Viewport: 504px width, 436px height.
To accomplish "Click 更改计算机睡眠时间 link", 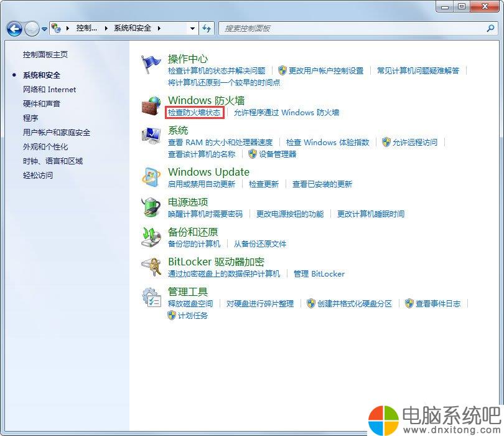I will [x=371, y=214].
